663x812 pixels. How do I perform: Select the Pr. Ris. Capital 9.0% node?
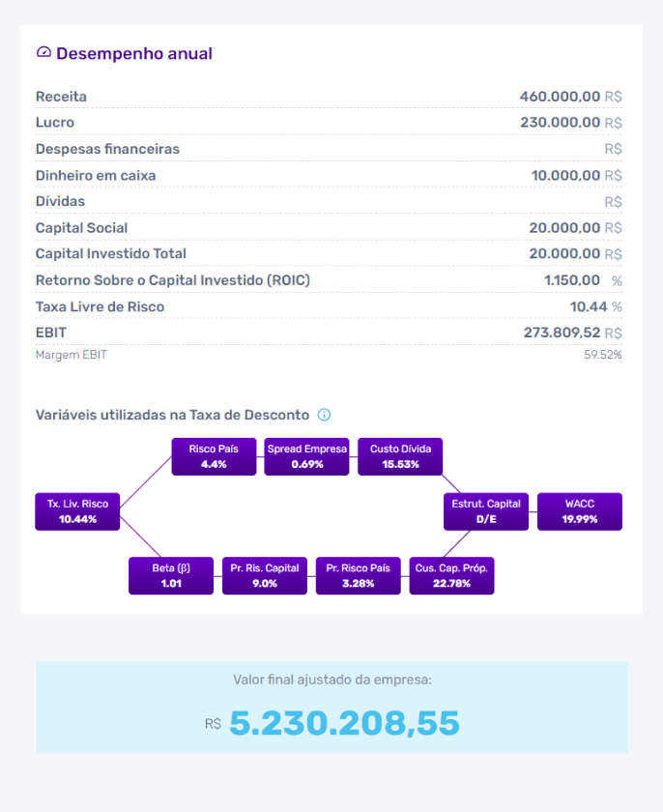tap(265, 575)
